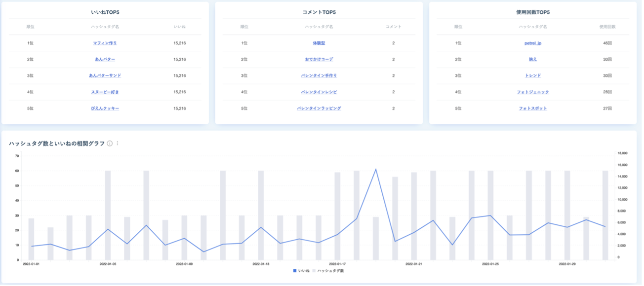This screenshot has height=286, width=644.
Task: Open the マフィン作り hashtag link
Action: tap(105, 43)
